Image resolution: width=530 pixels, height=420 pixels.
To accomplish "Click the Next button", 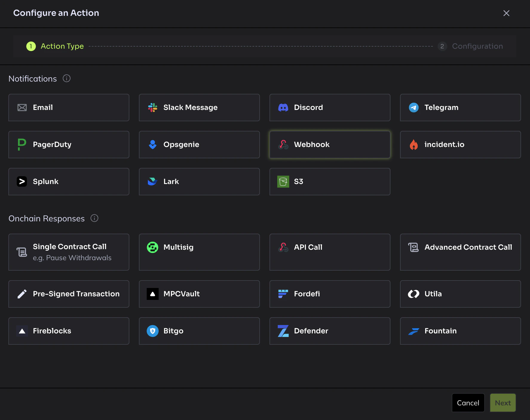I will (x=503, y=403).
